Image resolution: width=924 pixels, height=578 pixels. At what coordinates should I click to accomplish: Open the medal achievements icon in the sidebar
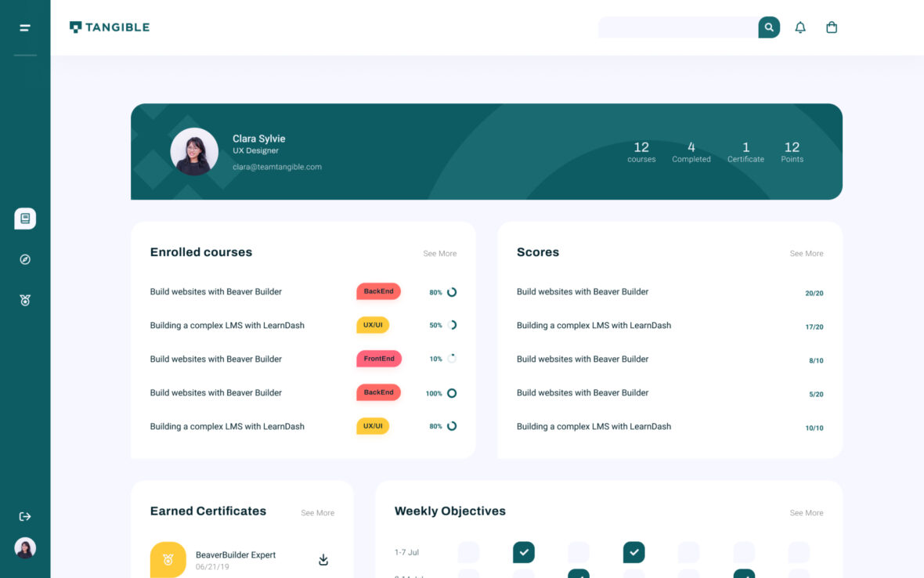(24, 299)
